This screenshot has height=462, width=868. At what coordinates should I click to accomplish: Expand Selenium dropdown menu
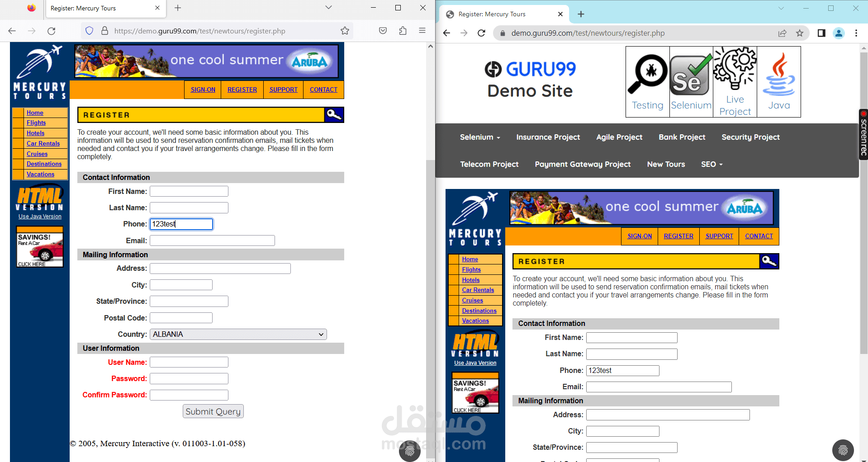[480, 137]
